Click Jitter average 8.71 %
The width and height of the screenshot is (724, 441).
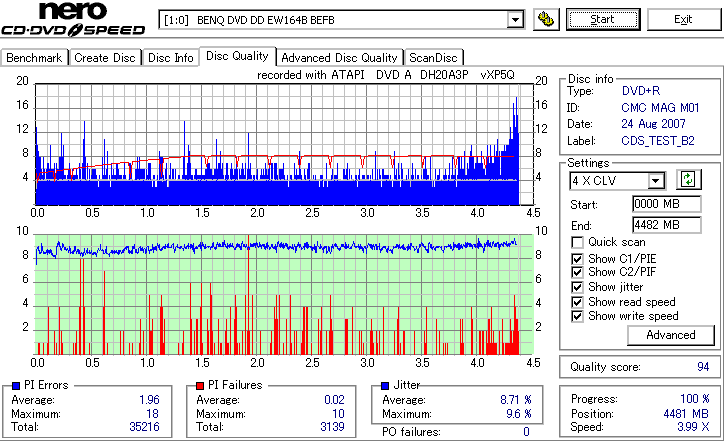pos(516,400)
